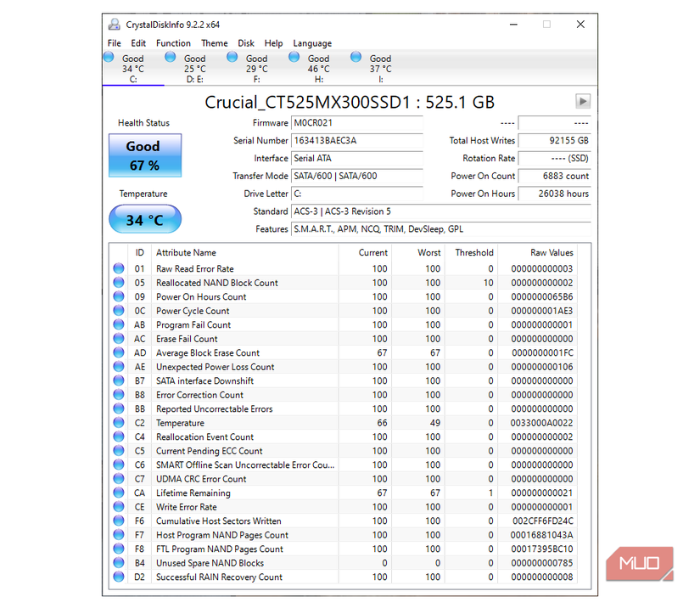The width and height of the screenshot is (700, 608).
Task: Click the status icon for Power On Hours Count
Action: [119, 296]
